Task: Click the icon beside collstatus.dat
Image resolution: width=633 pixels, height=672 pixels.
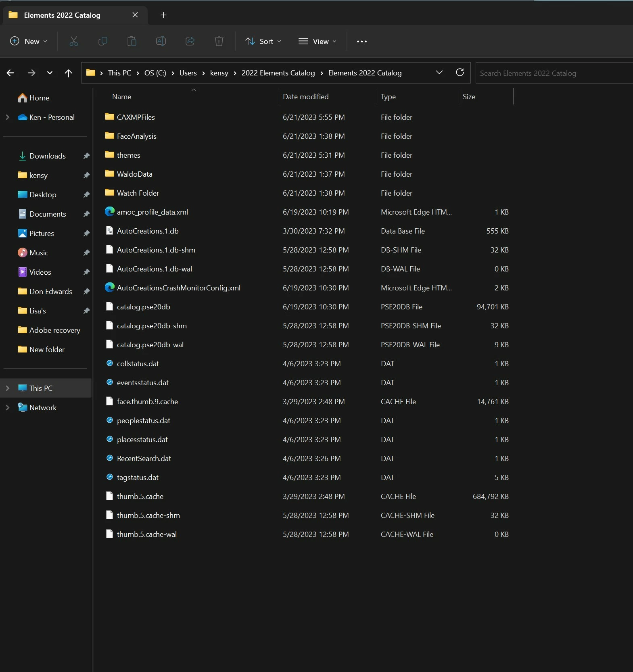Action: [x=109, y=363]
